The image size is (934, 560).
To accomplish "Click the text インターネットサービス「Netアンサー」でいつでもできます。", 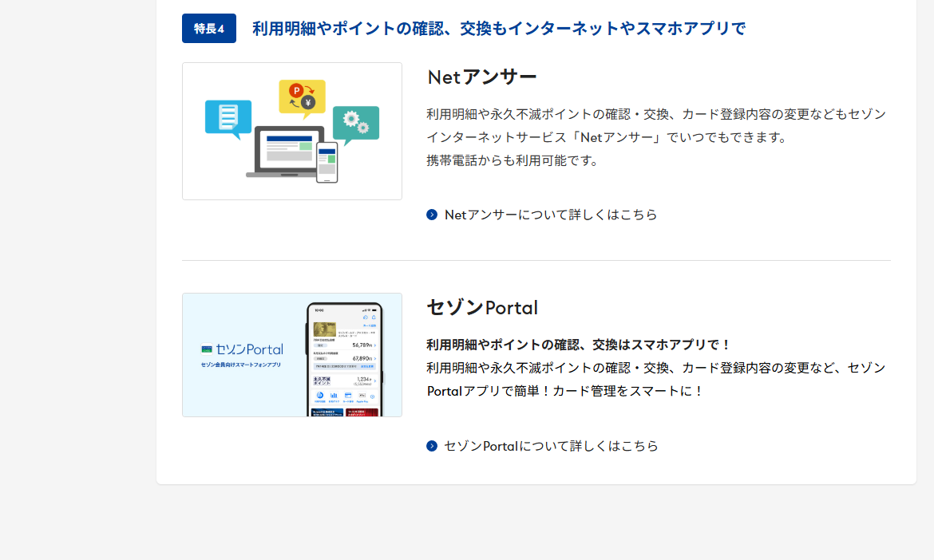I will point(607,137).
